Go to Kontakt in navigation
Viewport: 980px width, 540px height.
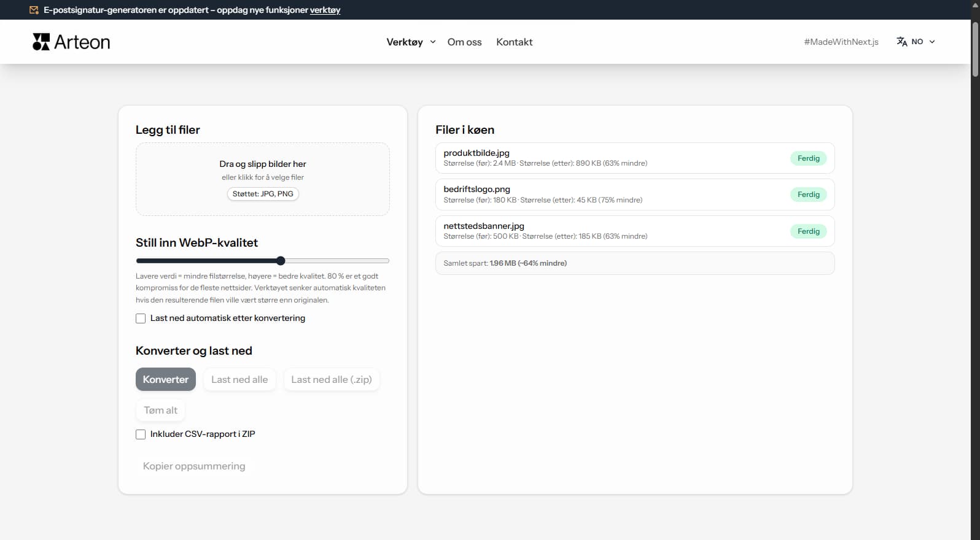[514, 42]
